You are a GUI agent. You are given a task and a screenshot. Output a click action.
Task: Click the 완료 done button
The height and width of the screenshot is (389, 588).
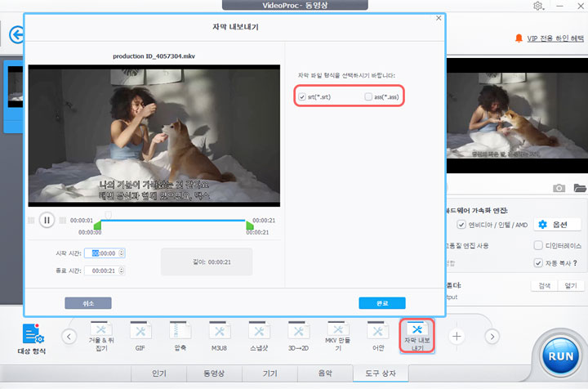coord(382,303)
